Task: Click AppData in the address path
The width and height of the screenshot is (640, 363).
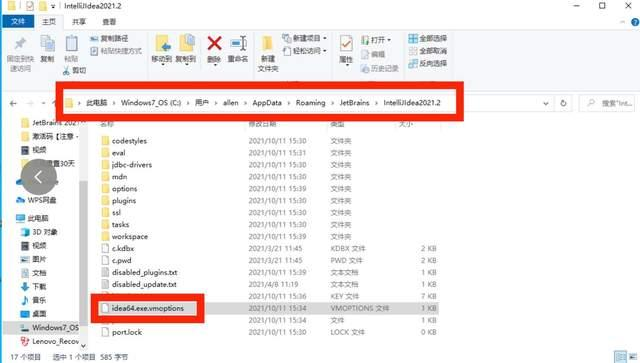Action: 267,103
